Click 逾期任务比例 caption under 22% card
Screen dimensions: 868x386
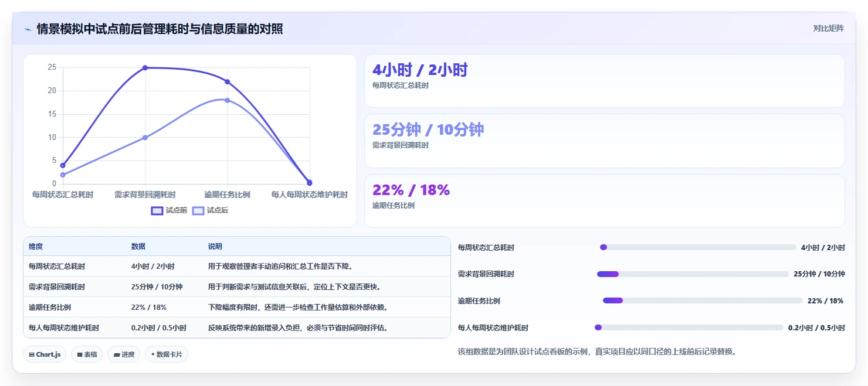[394, 206]
